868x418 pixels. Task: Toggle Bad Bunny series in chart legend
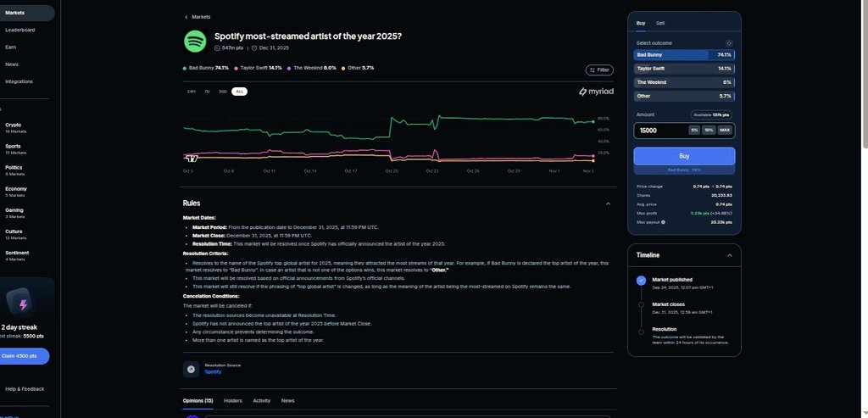click(206, 68)
